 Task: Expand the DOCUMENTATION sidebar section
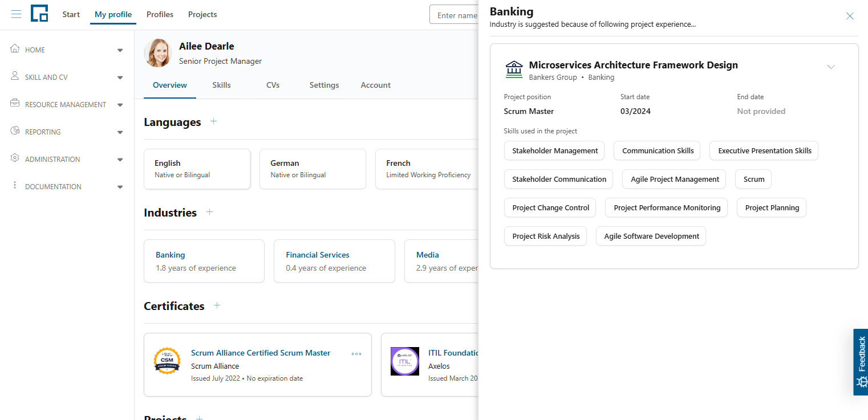pyautogui.click(x=120, y=187)
